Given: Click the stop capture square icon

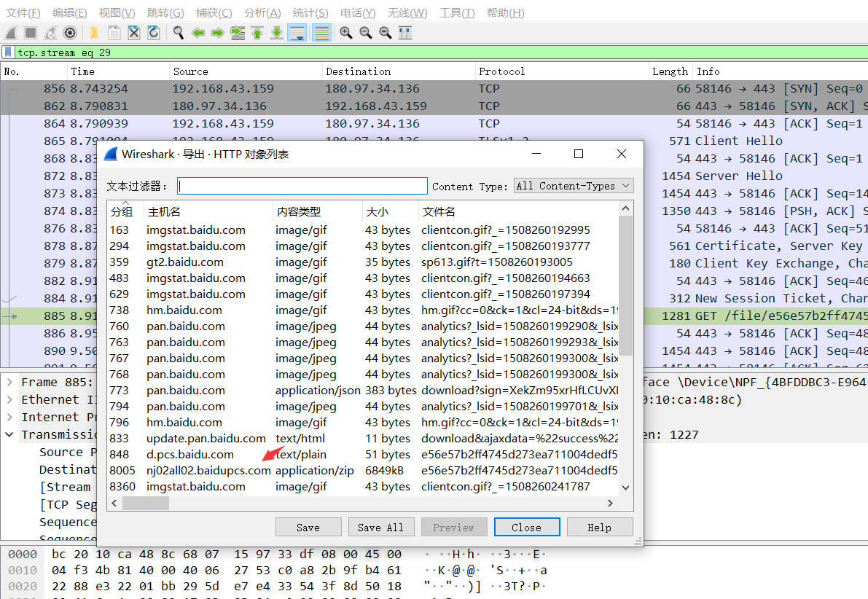Looking at the screenshot, I should pyautogui.click(x=31, y=34).
